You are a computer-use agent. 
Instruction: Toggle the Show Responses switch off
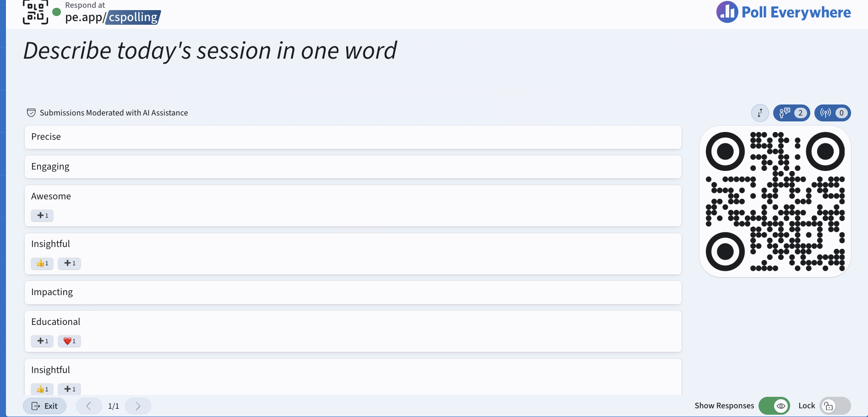pyautogui.click(x=774, y=406)
